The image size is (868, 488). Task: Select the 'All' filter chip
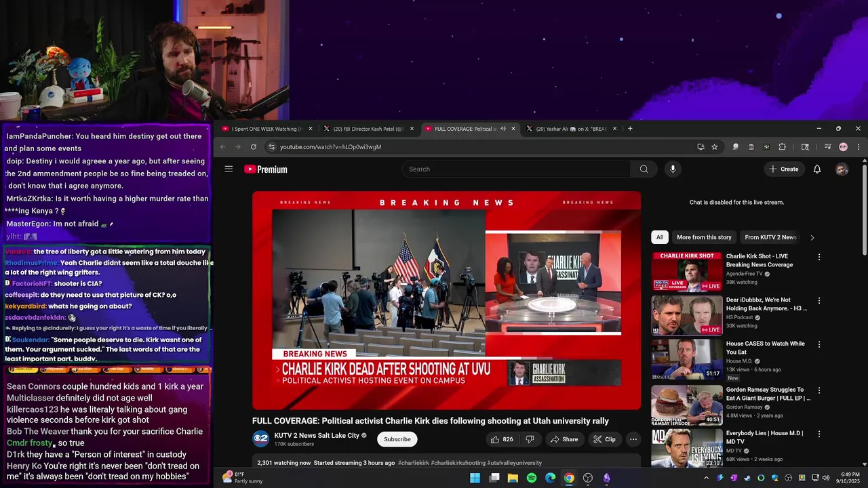pos(660,237)
